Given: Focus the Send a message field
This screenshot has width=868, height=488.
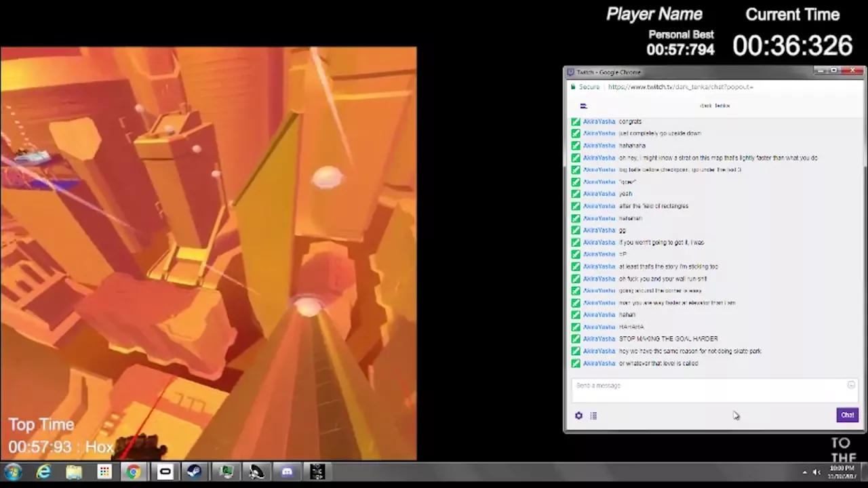Looking at the screenshot, I should [x=714, y=389].
